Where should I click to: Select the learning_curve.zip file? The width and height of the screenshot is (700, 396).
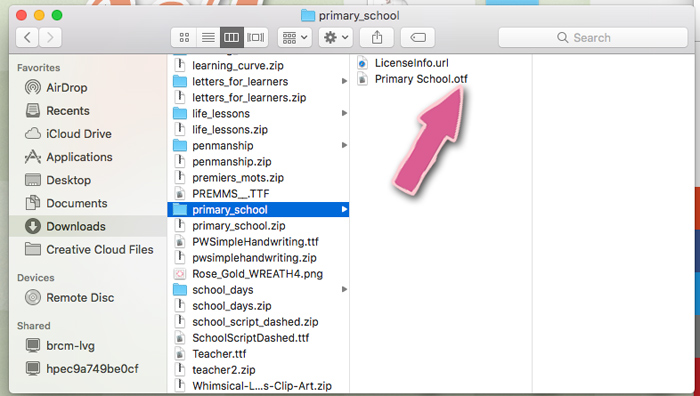pos(258,66)
